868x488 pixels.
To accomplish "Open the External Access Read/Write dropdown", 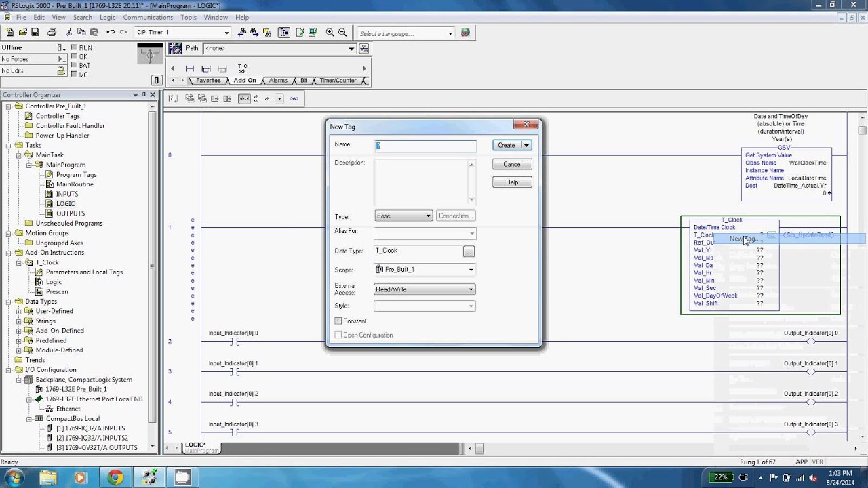I will (x=425, y=289).
